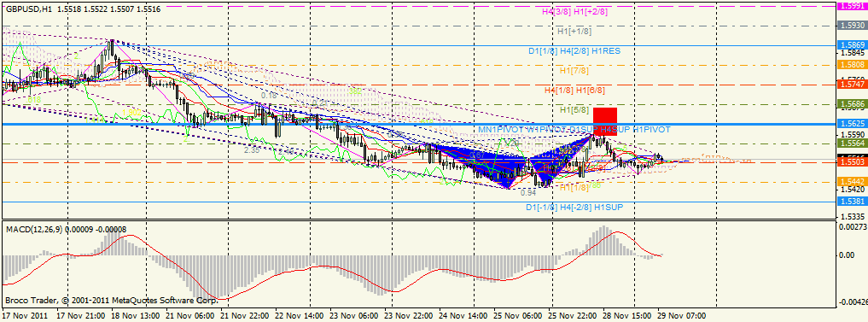
Task: Click the 1.5808 orange price tag
Action: [853, 64]
